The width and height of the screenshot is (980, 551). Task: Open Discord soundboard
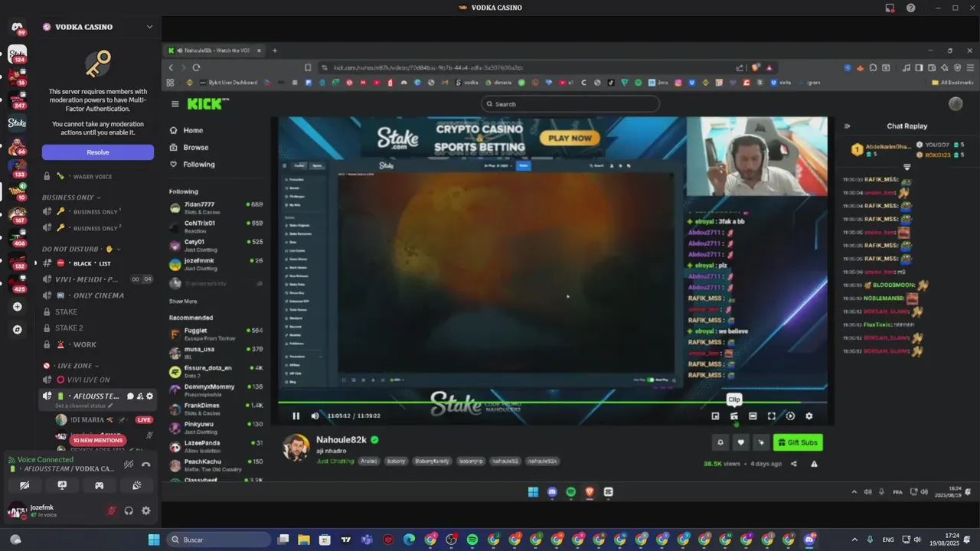pyautogui.click(x=136, y=485)
